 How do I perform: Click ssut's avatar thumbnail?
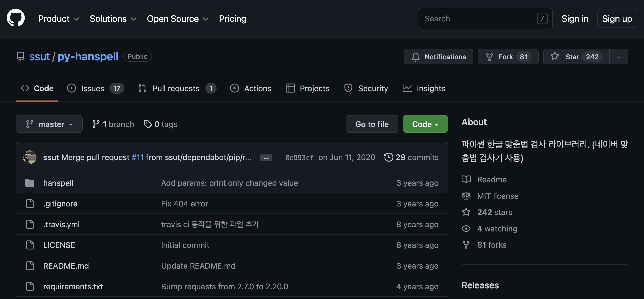(x=30, y=157)
